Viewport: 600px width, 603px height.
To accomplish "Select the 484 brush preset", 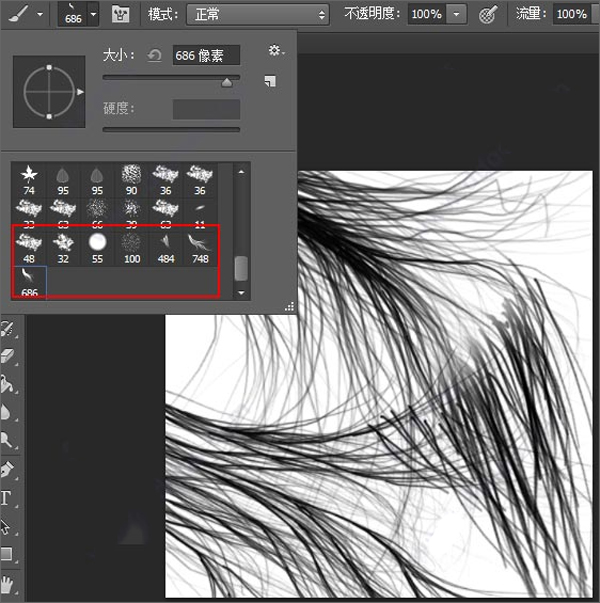I will click(166, 248).
